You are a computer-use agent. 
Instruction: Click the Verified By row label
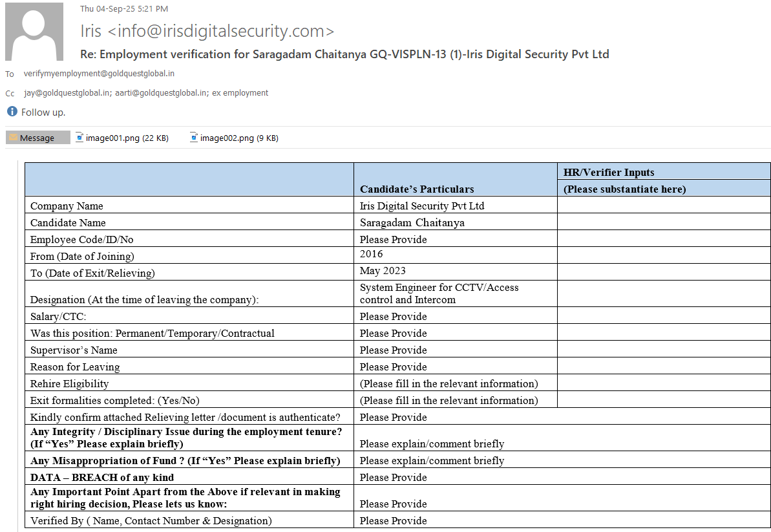(151, 521)
